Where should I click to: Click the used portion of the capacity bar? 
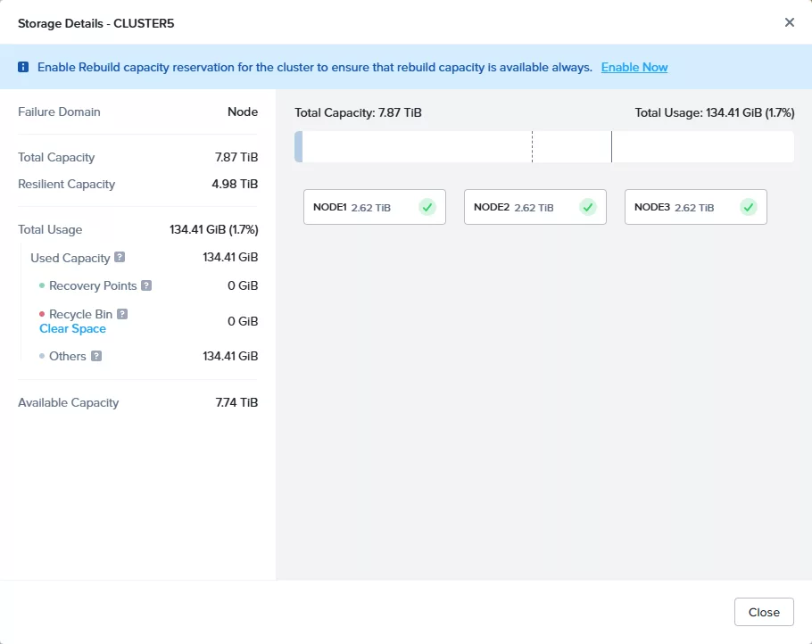(x=299, y=147)
